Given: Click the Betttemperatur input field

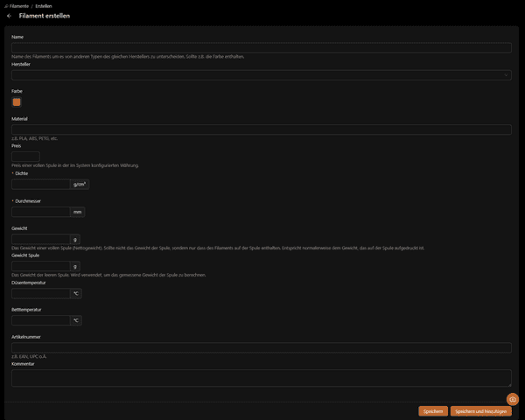Looking at the screenshot, I should [40, 320].
